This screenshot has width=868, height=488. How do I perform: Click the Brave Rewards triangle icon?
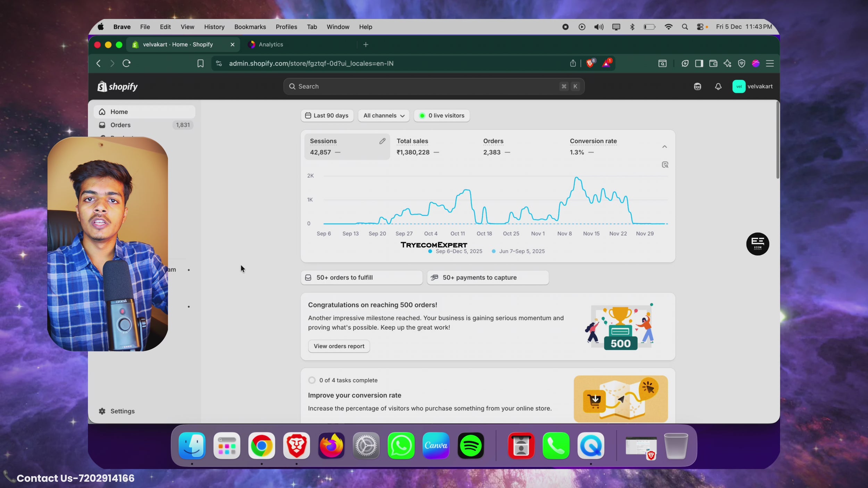click(x=606, y=64)
